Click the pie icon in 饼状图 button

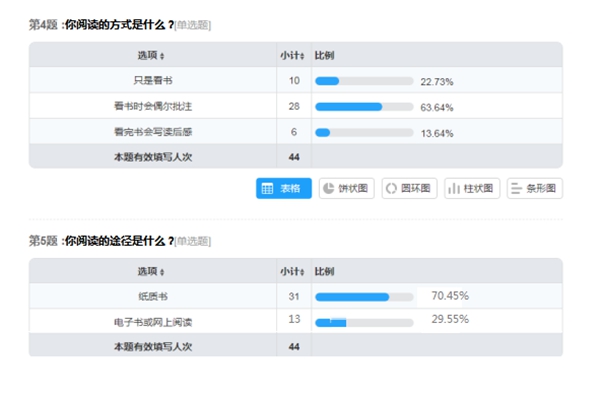[329, 188]
